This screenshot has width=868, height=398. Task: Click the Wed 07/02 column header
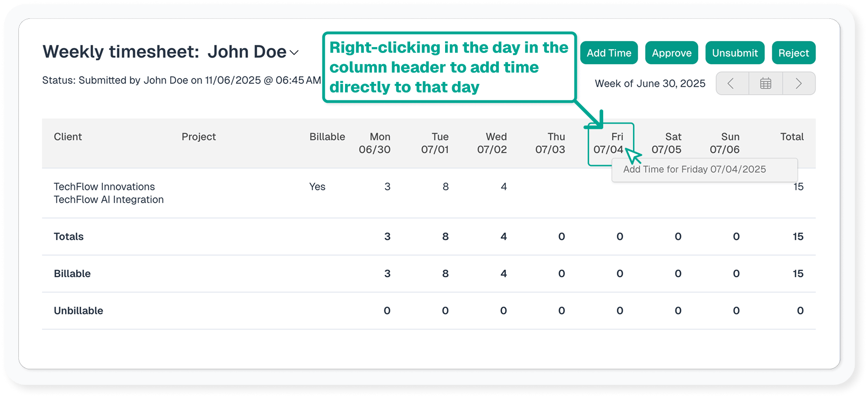[x=492, y=143]
